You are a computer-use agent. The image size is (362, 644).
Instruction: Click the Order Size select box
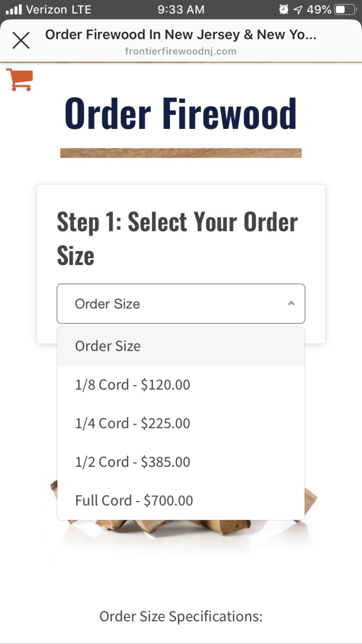(x=181, y=304)
